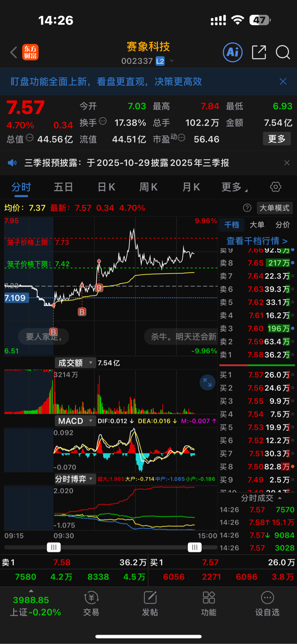
Task: Tap the Wi-Fi status icon
Action: [x=237, y=20]
